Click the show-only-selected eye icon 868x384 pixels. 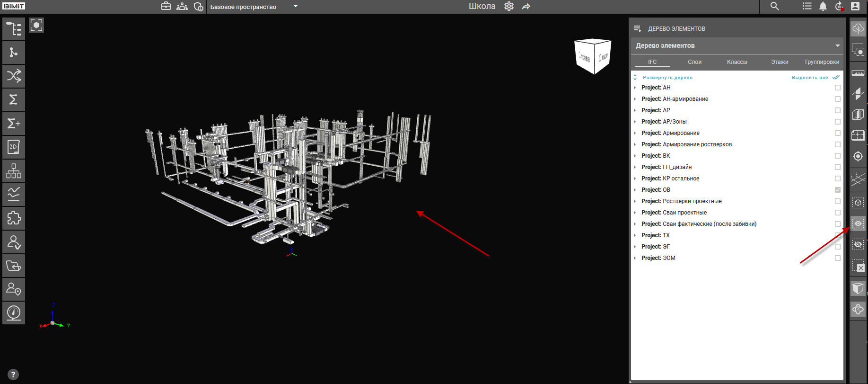[x=858, y=223]
